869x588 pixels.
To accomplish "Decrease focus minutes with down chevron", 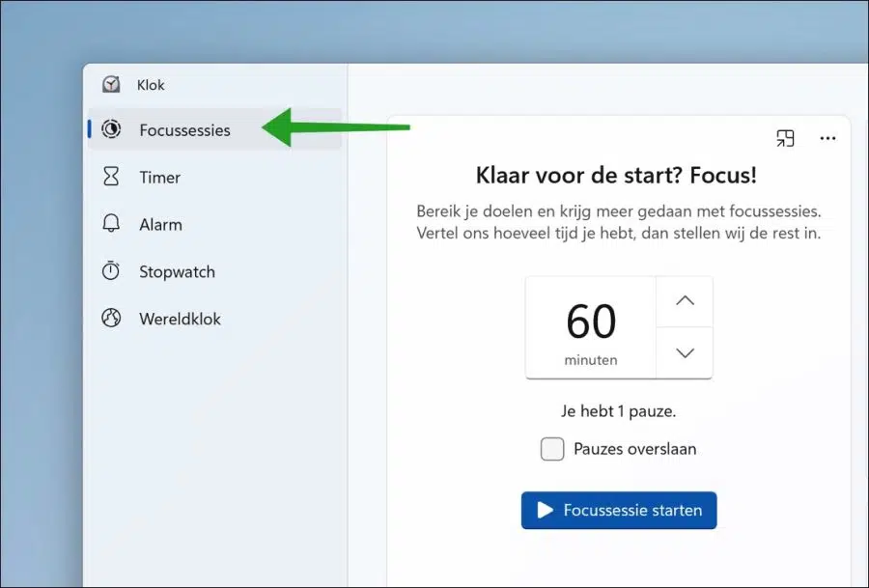I will (685, 352).
